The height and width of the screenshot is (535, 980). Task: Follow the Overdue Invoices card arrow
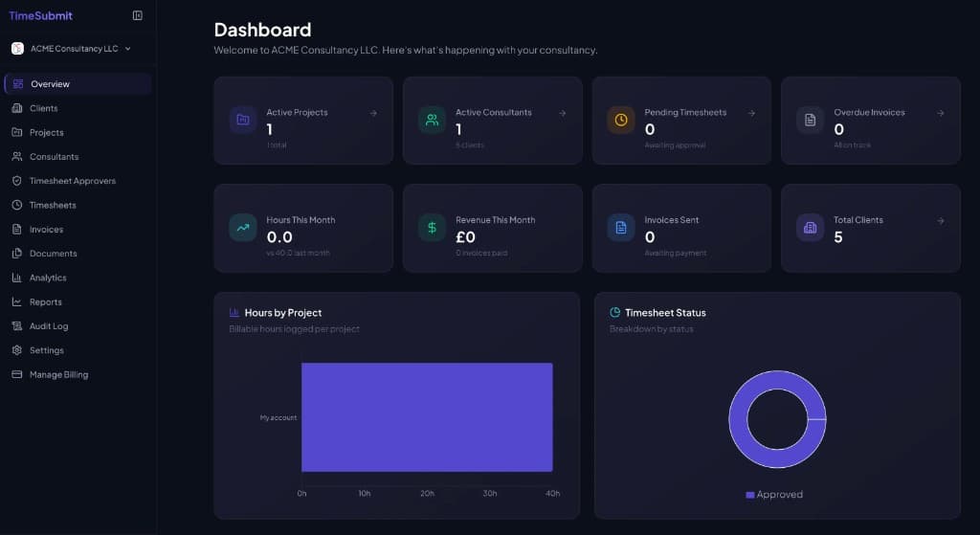(x=941, y=113)
